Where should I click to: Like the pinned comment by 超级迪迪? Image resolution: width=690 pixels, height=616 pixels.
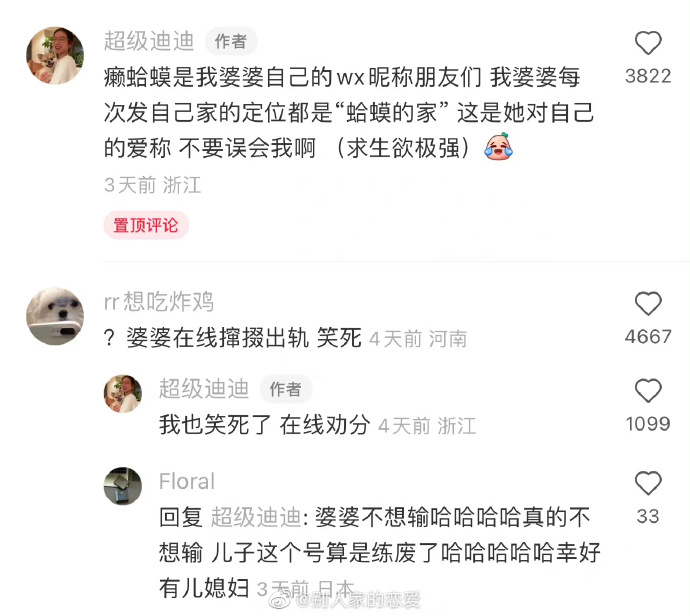[648, 43]
